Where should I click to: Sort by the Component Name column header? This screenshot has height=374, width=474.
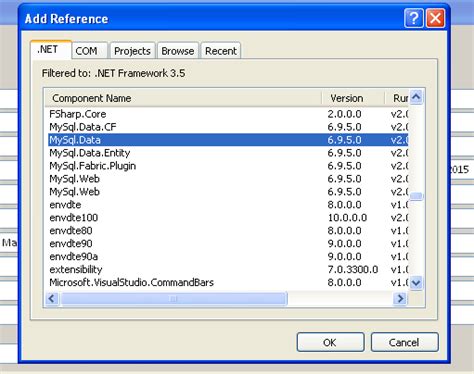183,98
